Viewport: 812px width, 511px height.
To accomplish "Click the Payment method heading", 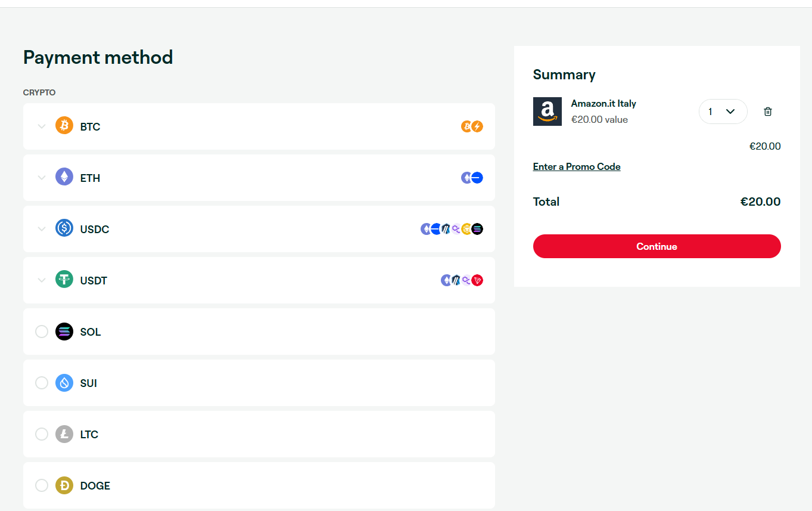I will click(98, 57).
